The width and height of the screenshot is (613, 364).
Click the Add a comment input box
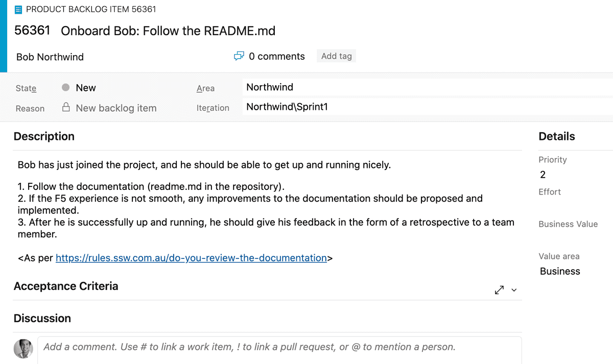click(x=279, y=347)
